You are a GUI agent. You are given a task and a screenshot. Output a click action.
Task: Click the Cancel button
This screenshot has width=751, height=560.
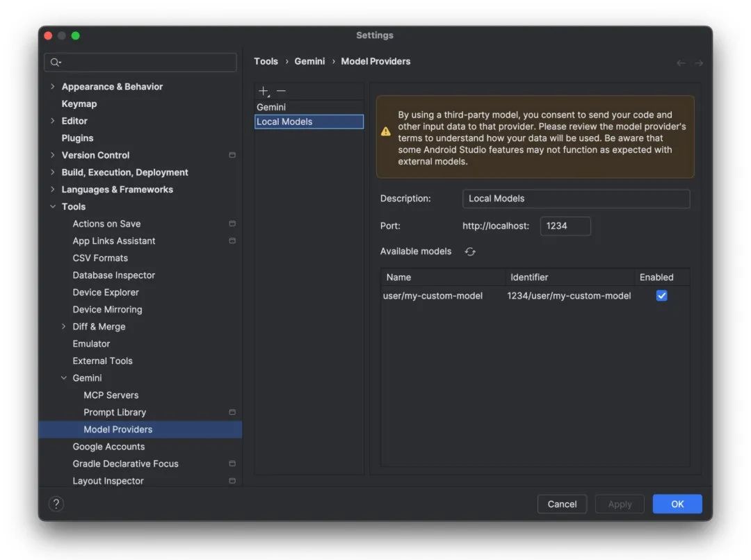click(562, 504)
